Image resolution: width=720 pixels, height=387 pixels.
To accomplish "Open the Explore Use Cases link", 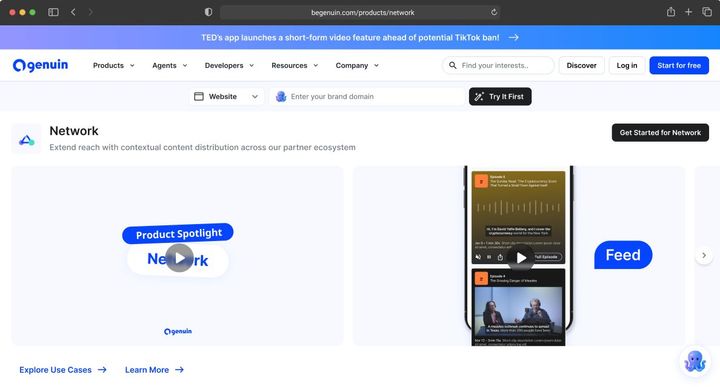I will [63, 370].
